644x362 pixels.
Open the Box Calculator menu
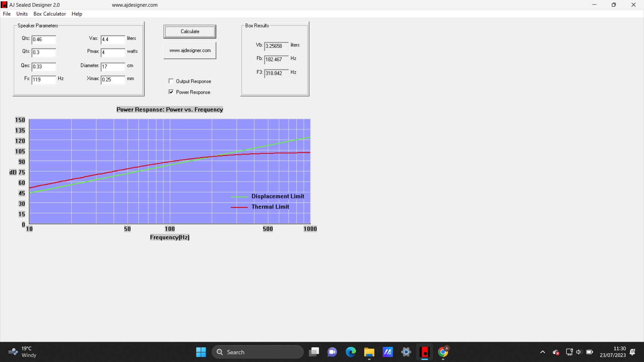[50, 14]
